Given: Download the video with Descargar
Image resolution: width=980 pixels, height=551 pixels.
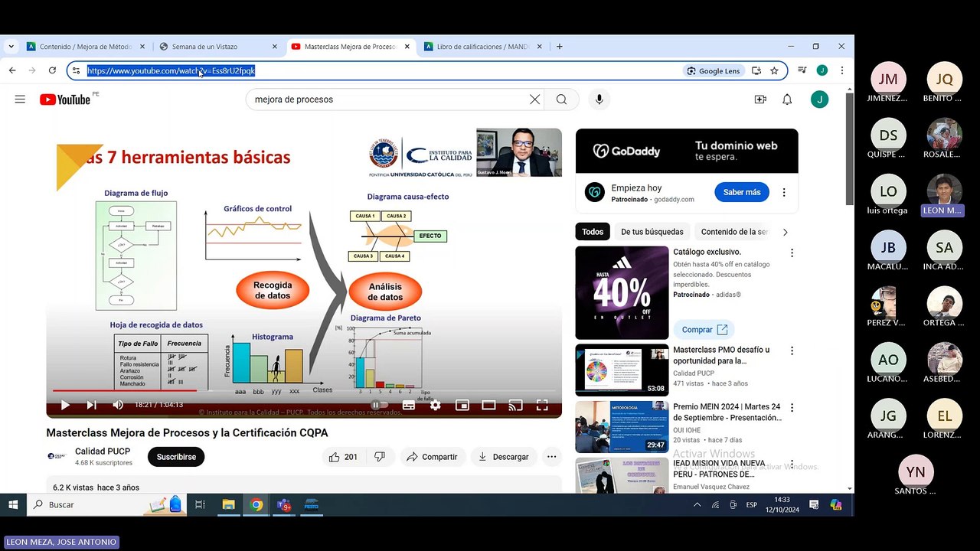Looking at the screenshot, I should pyautogui.click(x=504, y=457).
